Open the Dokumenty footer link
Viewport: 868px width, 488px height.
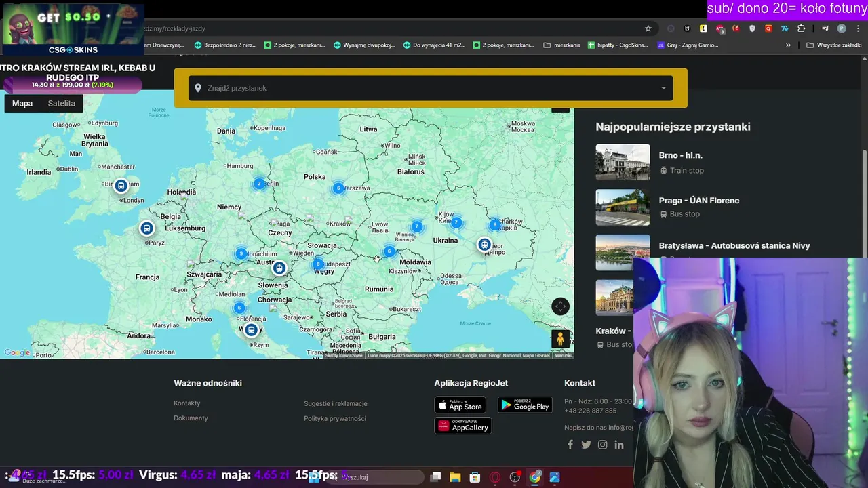click(191, 418)
